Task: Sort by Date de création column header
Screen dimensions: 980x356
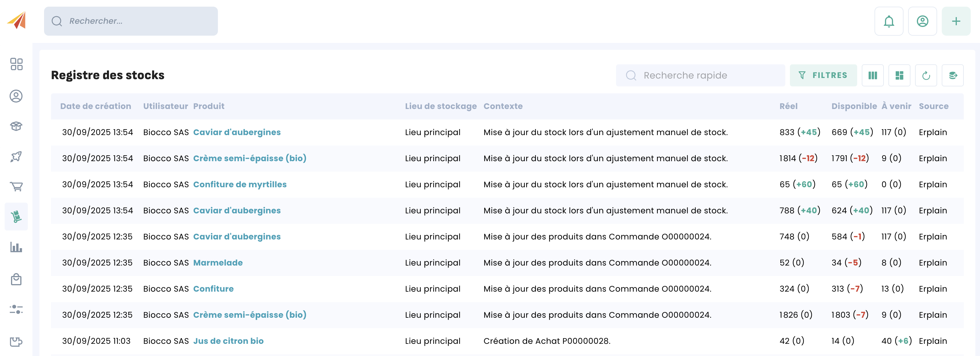Action: point(96,106)
